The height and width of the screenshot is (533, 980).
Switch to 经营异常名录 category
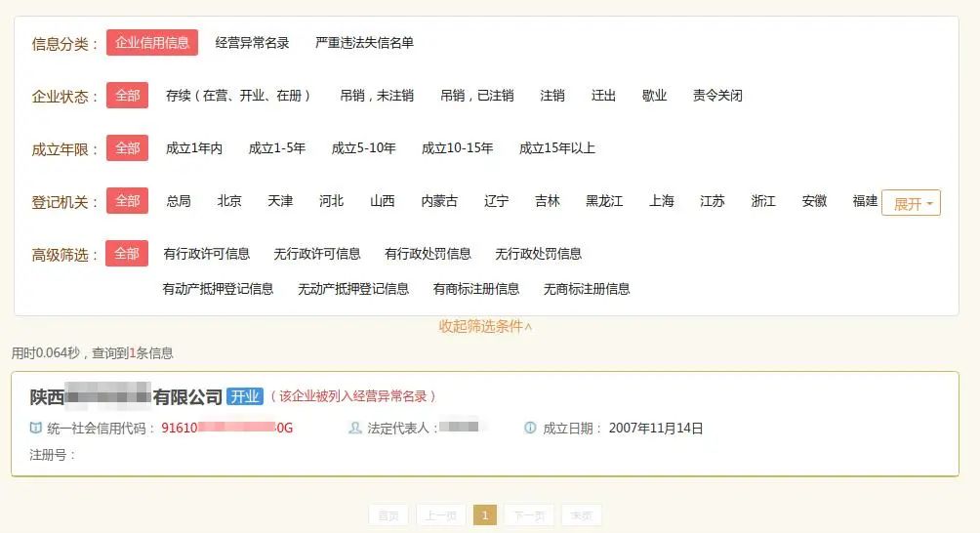coord(252,43)
